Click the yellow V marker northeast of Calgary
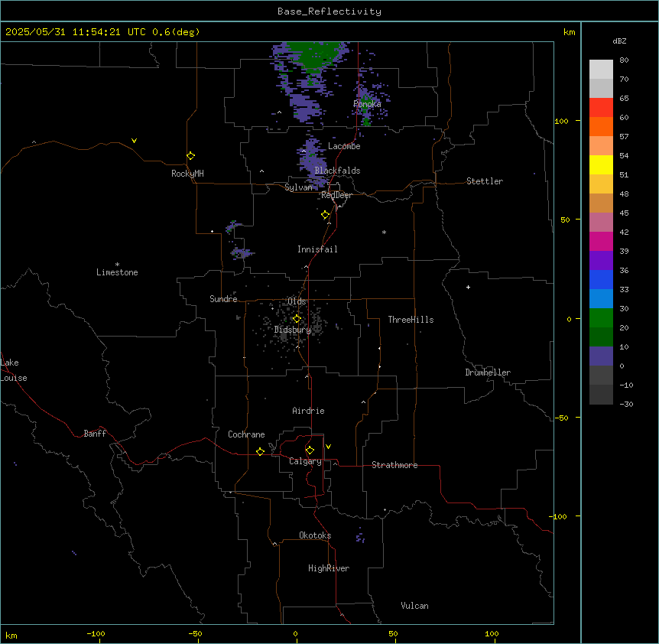659x644 pixels. [328, 447]
